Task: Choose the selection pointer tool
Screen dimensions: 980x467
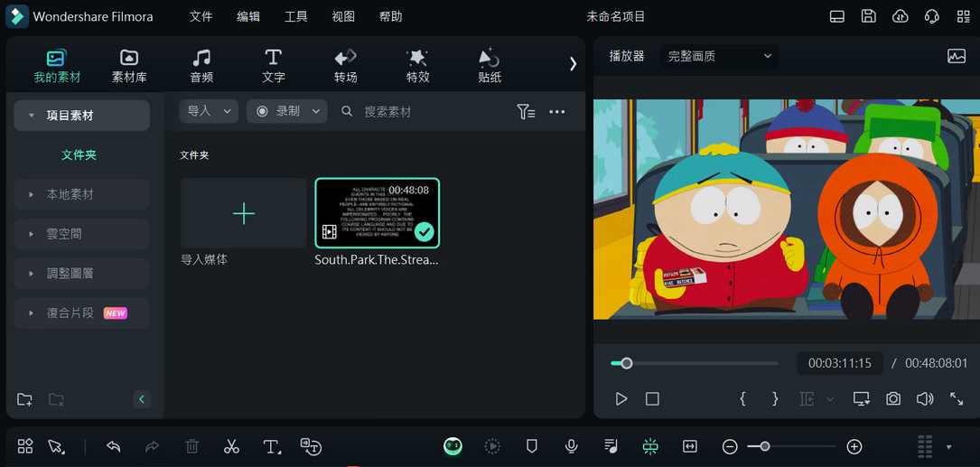Action: [56, 446]
